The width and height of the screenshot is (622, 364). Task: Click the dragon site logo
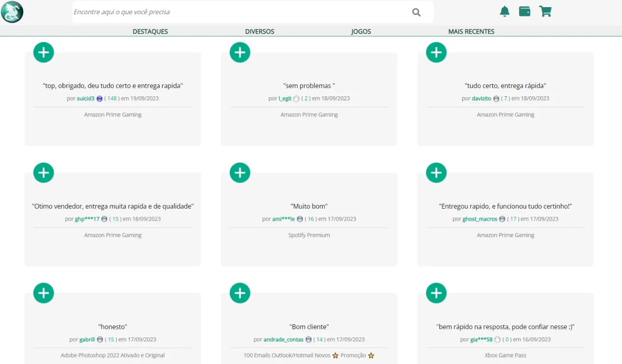pyautogui.click(x=12, y=12)
